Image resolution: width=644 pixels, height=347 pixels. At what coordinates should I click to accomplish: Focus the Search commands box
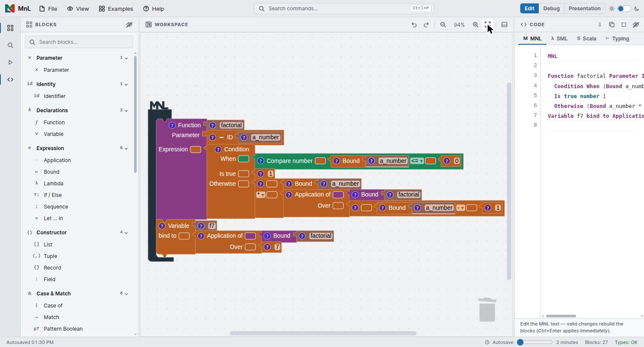[344, 9]
